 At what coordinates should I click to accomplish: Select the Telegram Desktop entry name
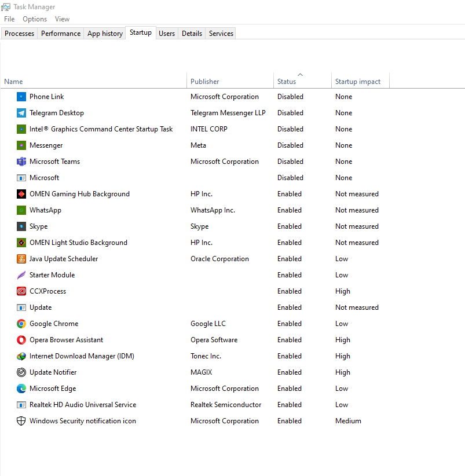57,113
